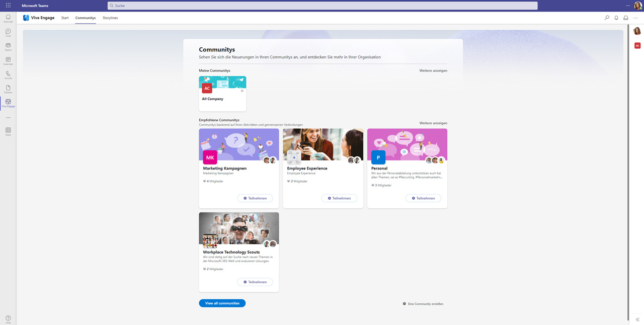Switch to the Communitys tab
The image size is (644, 325).
[86, 18]
